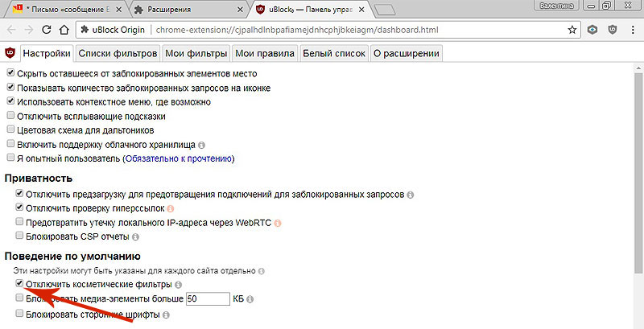Click the Поведение по умолчанию heading
The image size is (644, 329).
[72, 257]
